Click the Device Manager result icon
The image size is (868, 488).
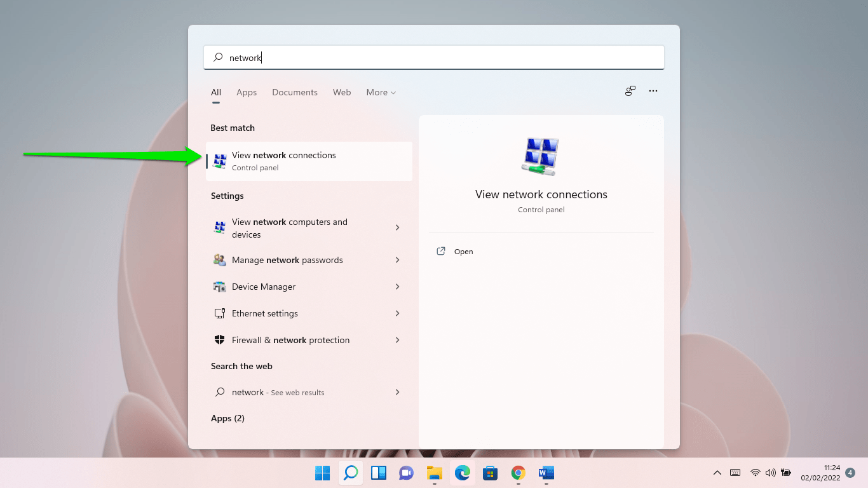[x=220, y=287]
